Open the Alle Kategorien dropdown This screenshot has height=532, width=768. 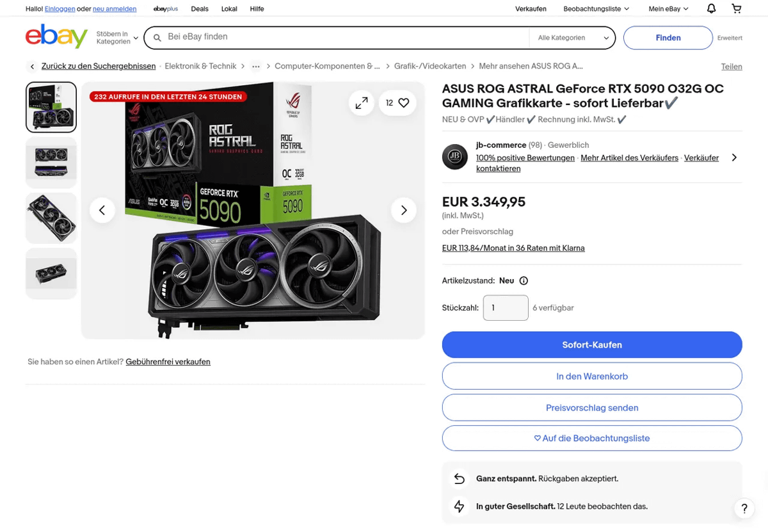[x=572, y=38]
